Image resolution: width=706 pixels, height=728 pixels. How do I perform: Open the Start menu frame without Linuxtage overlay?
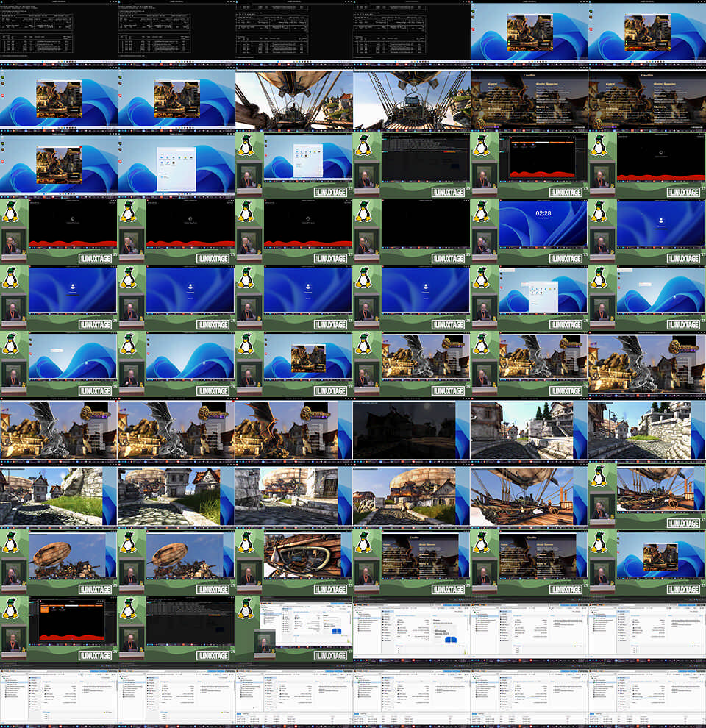click(176, 165)
